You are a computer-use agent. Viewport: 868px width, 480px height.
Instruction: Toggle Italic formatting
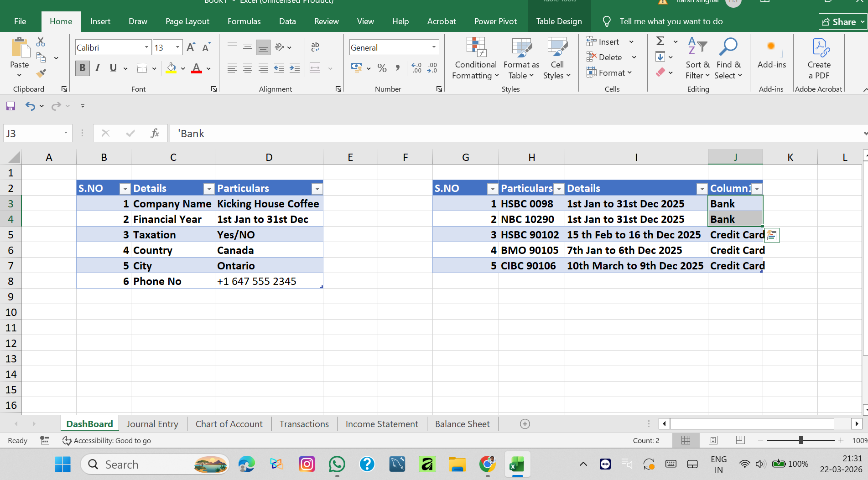pos(98,68)
